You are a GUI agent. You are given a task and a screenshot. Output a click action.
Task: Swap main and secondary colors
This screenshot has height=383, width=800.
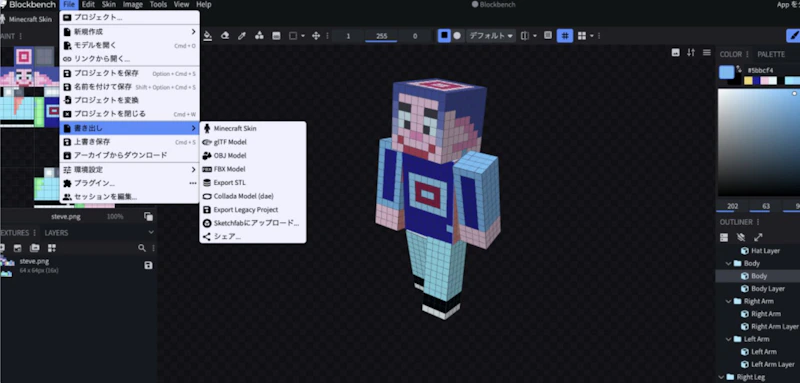(738, 69)
